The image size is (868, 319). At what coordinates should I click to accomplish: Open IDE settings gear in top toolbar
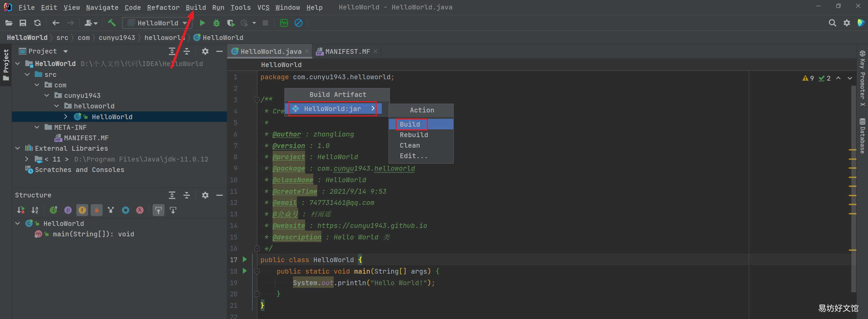click(847, 23)
